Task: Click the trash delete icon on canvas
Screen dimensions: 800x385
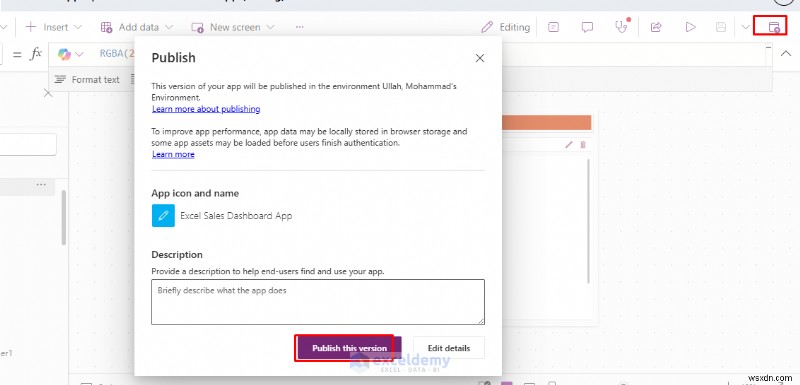Action: 583,145
